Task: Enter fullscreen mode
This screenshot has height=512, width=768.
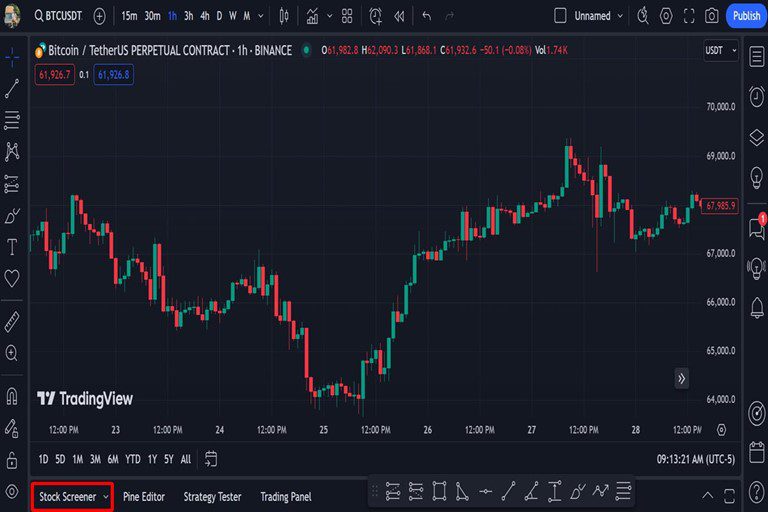Action: point(689,16)
